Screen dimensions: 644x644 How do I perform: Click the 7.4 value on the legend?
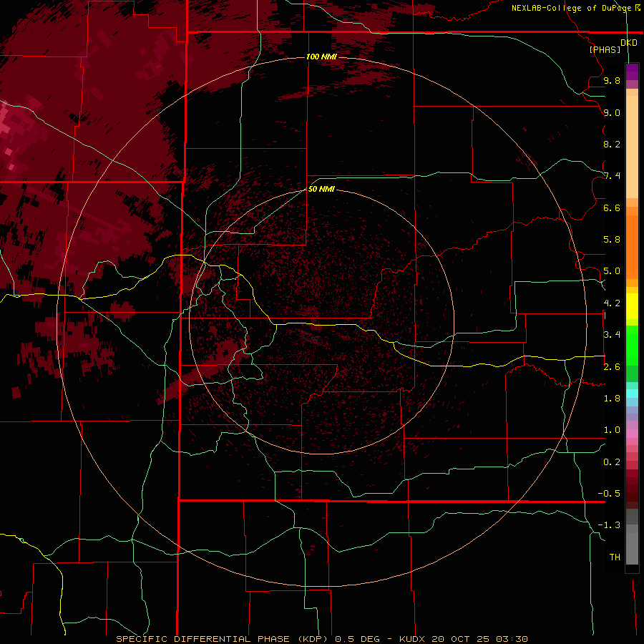click(612, 176)
